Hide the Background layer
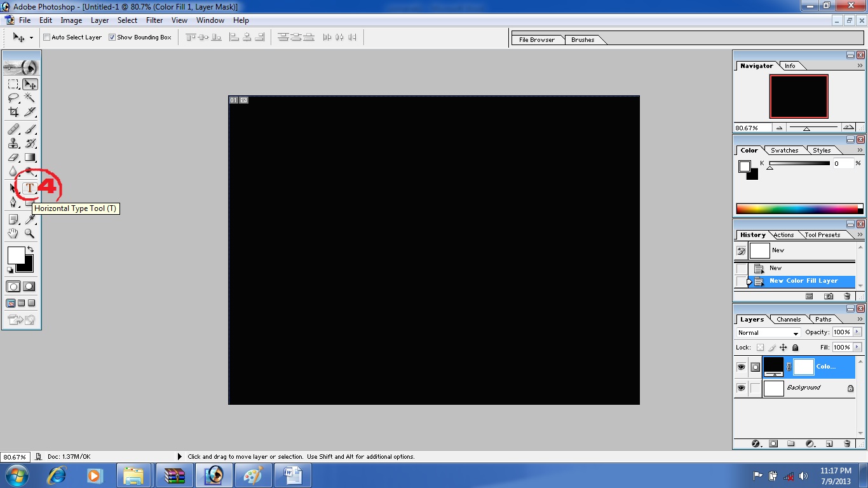868x488 pixels. [741, 388]
